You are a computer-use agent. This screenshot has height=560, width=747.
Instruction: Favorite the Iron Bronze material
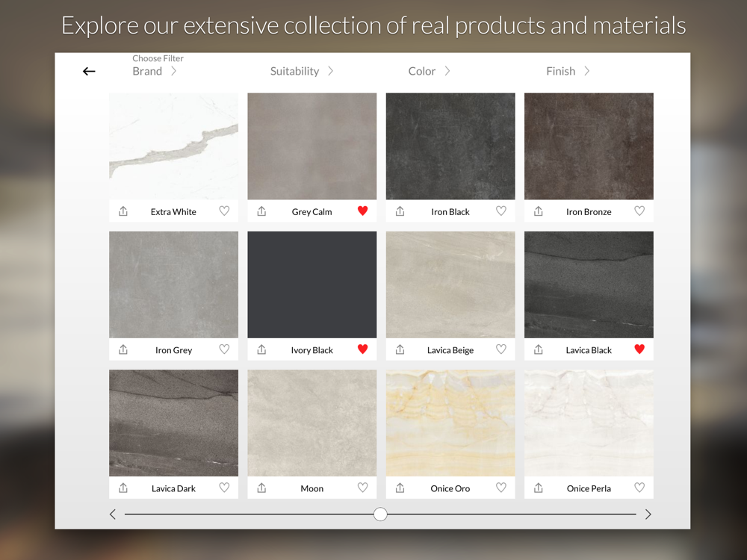pos(639,211)
